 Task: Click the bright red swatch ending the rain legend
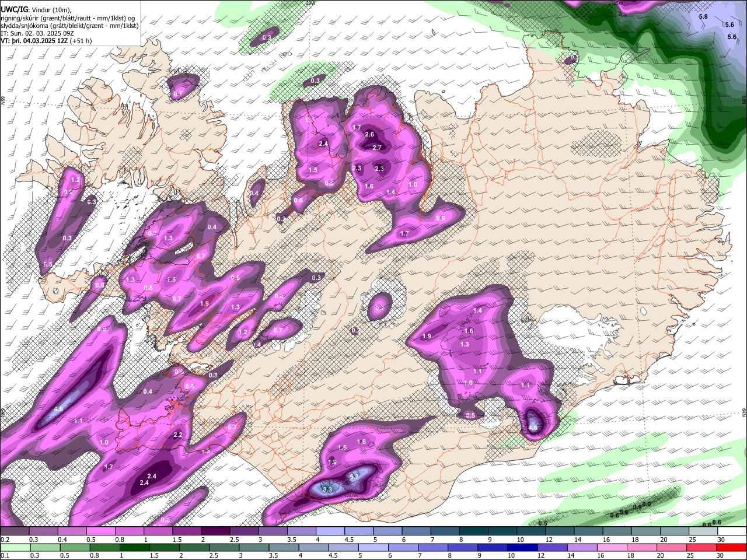731,547
